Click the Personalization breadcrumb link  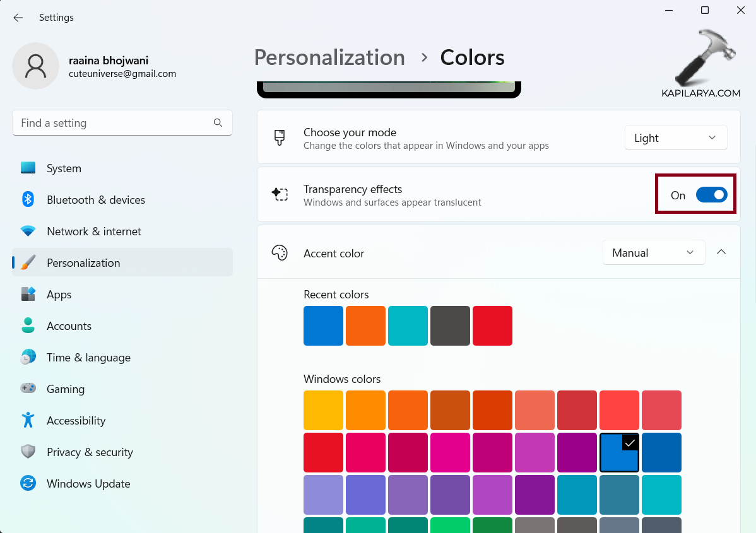tap(329, 57)
